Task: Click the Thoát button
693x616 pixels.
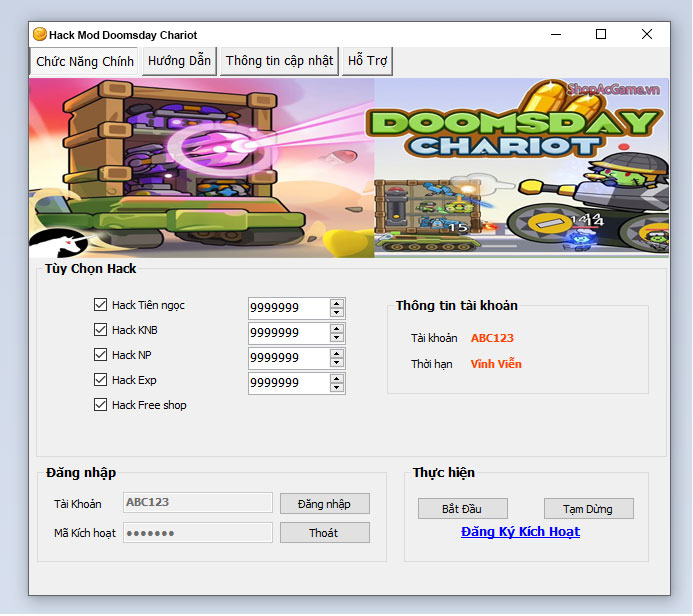Action: [x=324, y=533]
